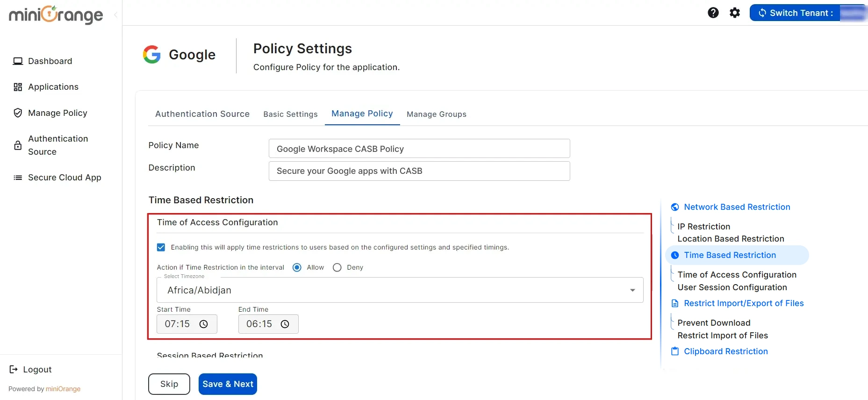Viewport: 868px width, 400px height.
Task: Jump to User Session Configuration
Action: [732, 287]
